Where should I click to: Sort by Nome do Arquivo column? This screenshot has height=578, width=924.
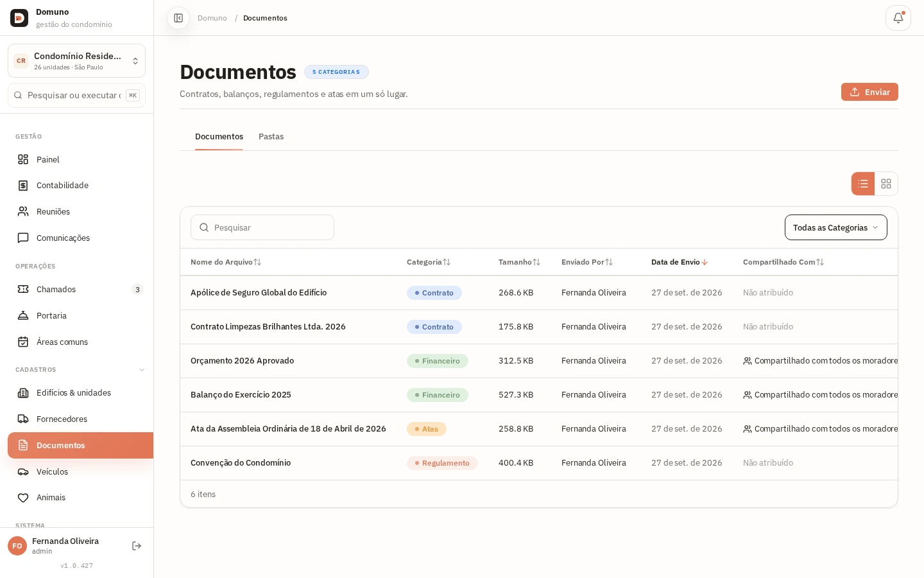[x=226, y=262]
